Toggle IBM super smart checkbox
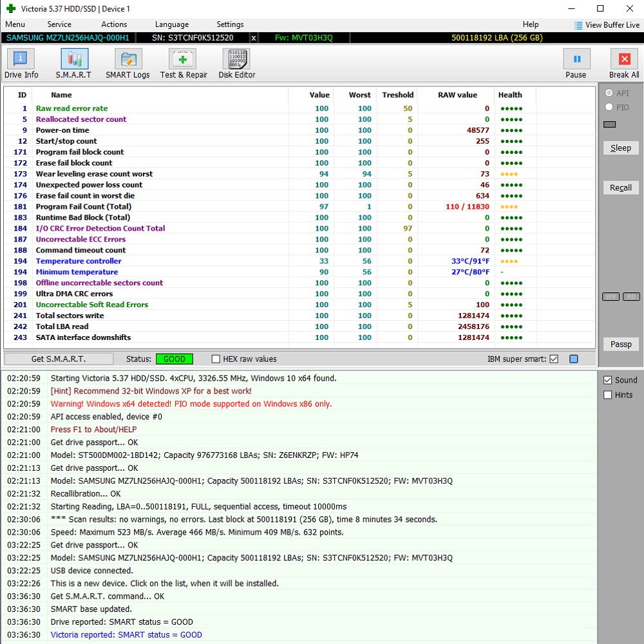Image resolution: width=644 pixels, height=644 pixels. tap(554, 359)
